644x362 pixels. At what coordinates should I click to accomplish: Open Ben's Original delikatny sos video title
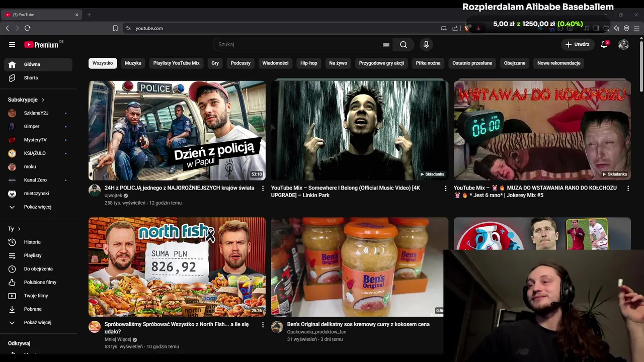358,324
